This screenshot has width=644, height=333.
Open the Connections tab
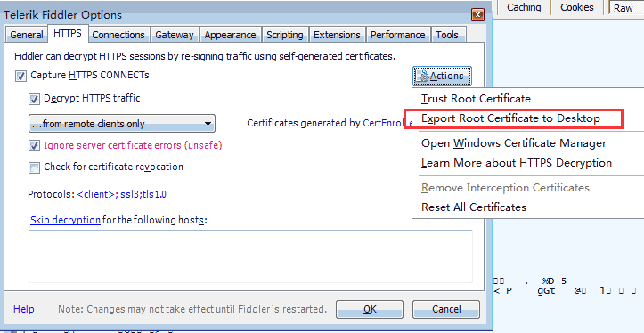point(118,35)
